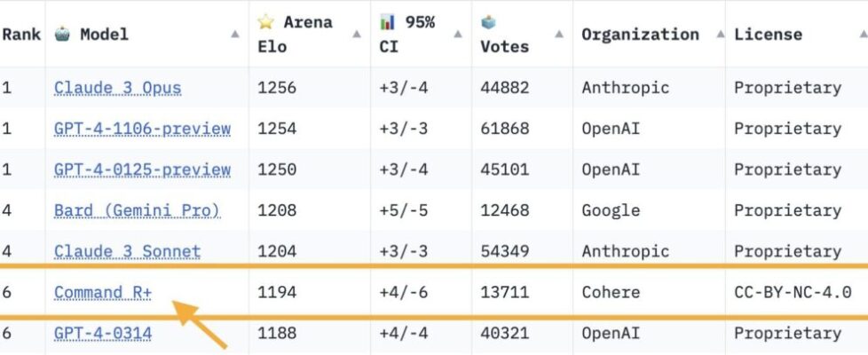This screenshot has width=868, height=355.
Task: Open the Claude 3 Opus link
Action: [x=117, y=88]
